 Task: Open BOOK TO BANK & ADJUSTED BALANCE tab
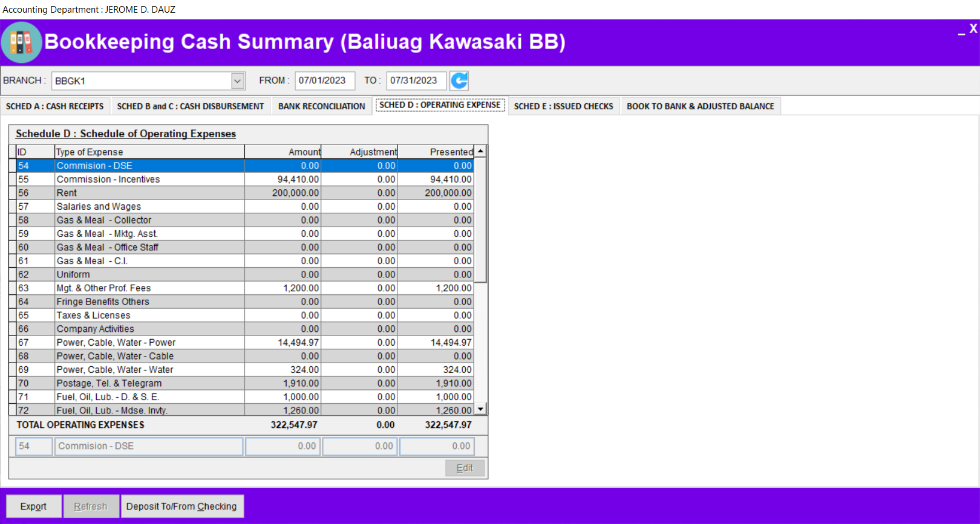pos(701,106)
